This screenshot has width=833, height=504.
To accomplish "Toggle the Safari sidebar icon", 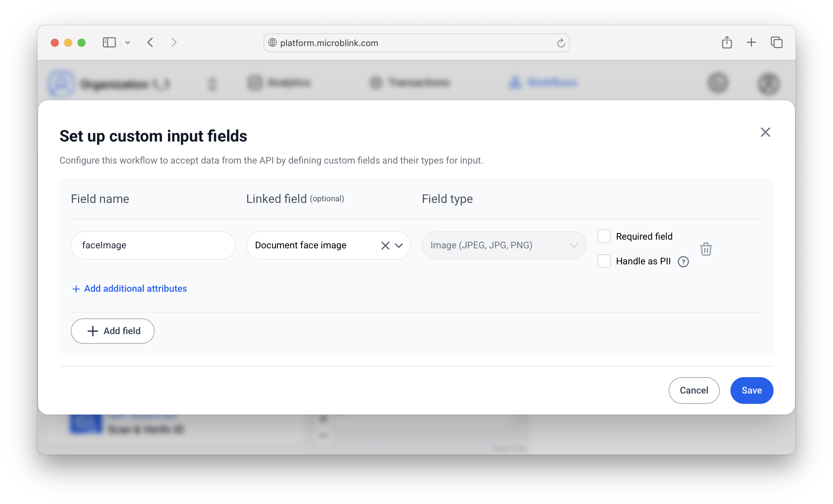I will 109,43.
